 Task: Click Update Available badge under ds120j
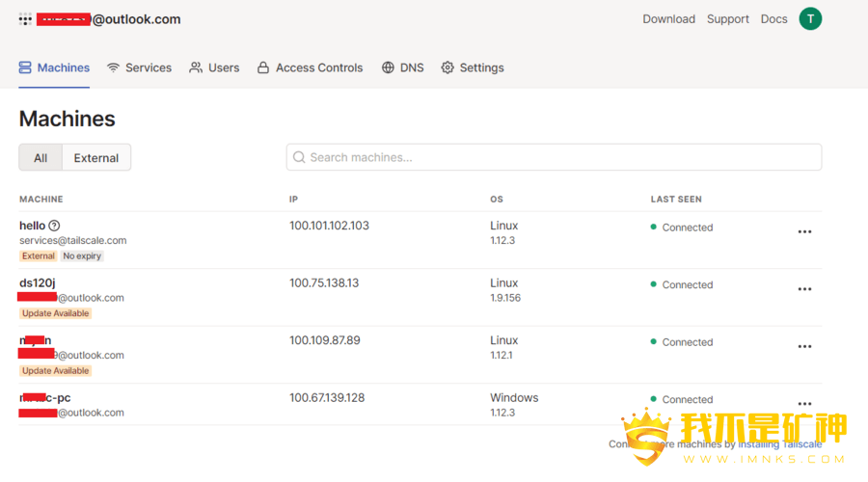click(x=55, y=313)
